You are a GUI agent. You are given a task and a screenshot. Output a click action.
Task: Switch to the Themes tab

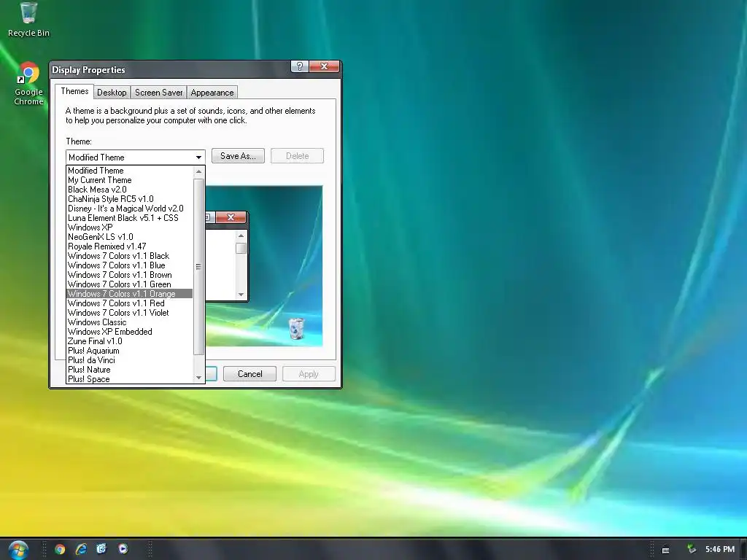coord(74,91)
